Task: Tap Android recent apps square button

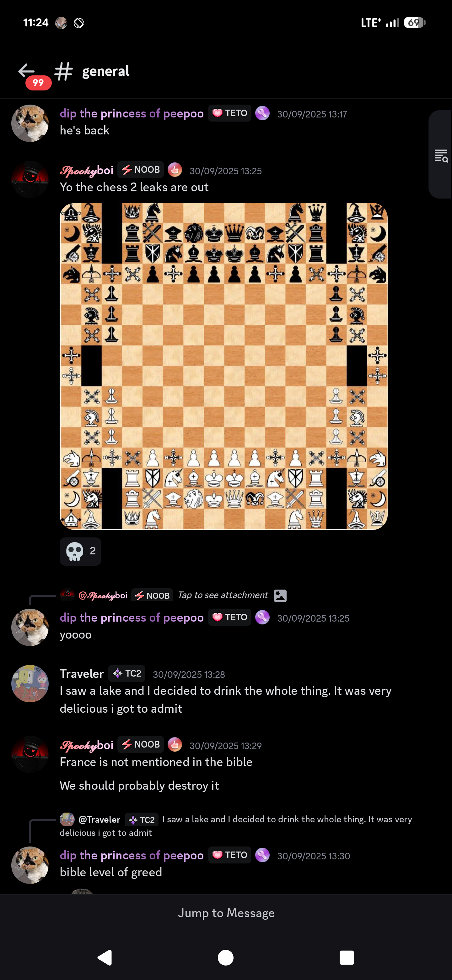Action: click(347, 957)
